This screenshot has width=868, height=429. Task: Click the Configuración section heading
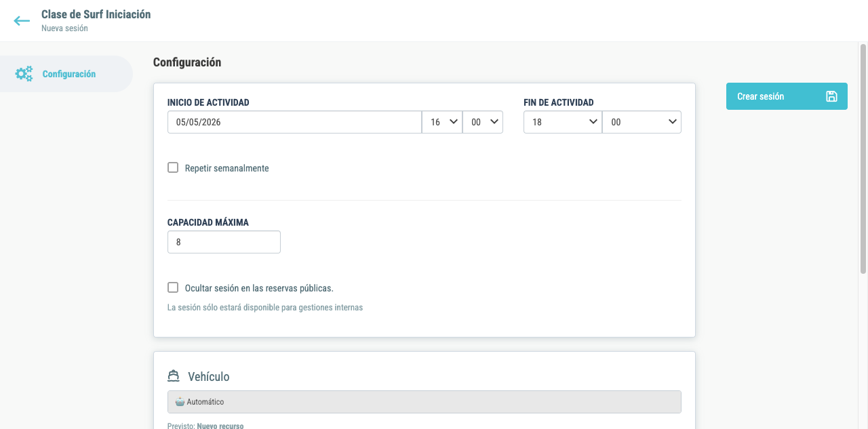[187, 62]
